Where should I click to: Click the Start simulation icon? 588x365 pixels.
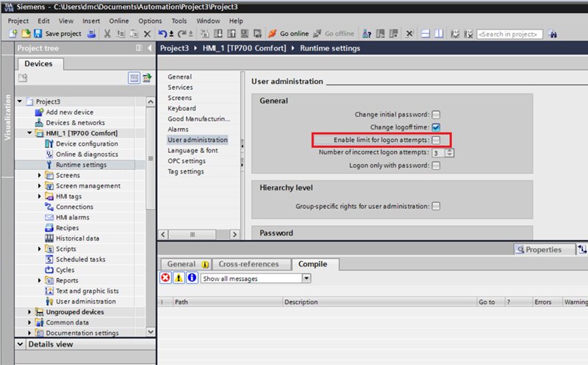[245, 34]
